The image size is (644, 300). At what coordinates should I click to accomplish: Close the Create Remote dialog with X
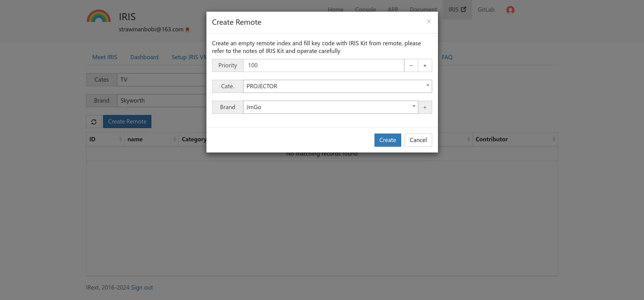[x=429, y=22]
